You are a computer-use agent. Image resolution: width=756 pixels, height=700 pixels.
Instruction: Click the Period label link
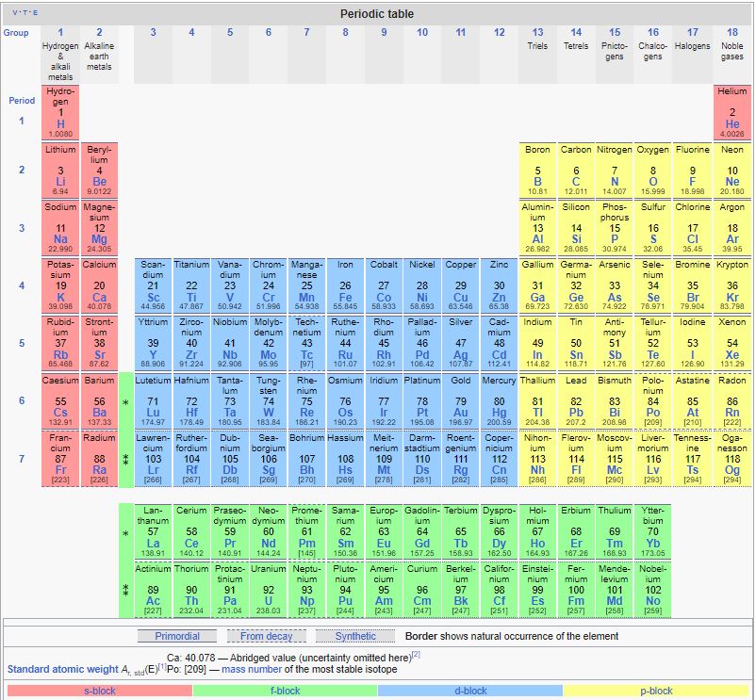[x=22, y=100]
